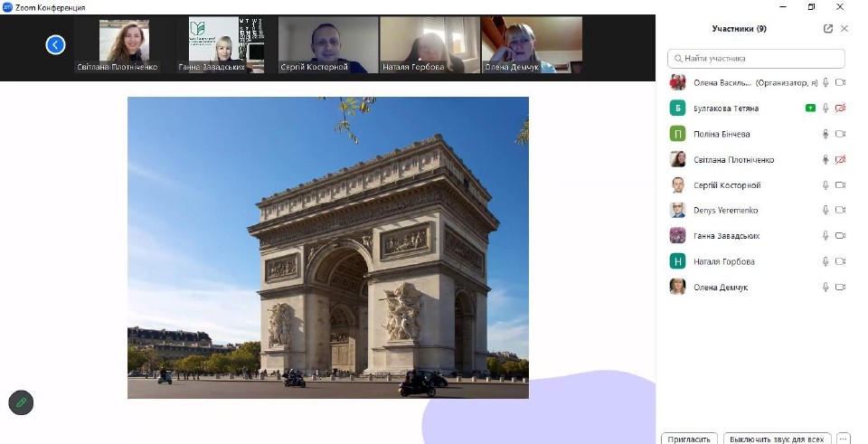Select participant name Олена Демчук in list
Viewport: 868px width, 444px height.
pyautogui.click(x=721, y=288)
